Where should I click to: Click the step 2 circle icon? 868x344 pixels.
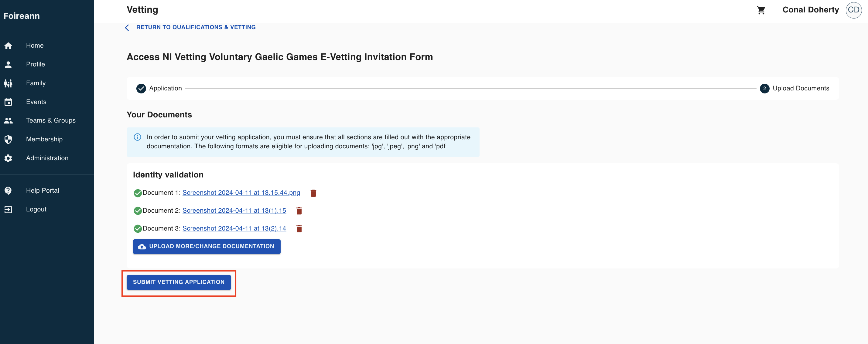[764, 89]
